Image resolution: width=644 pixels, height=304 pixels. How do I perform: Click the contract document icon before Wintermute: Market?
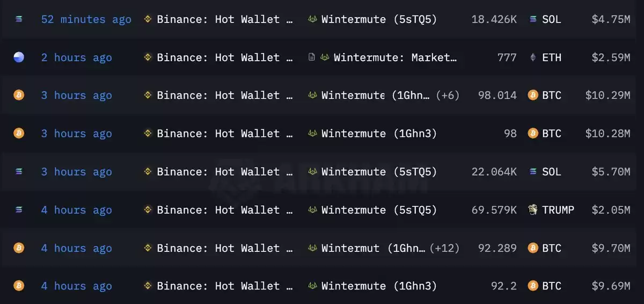(x=312, y=57)
